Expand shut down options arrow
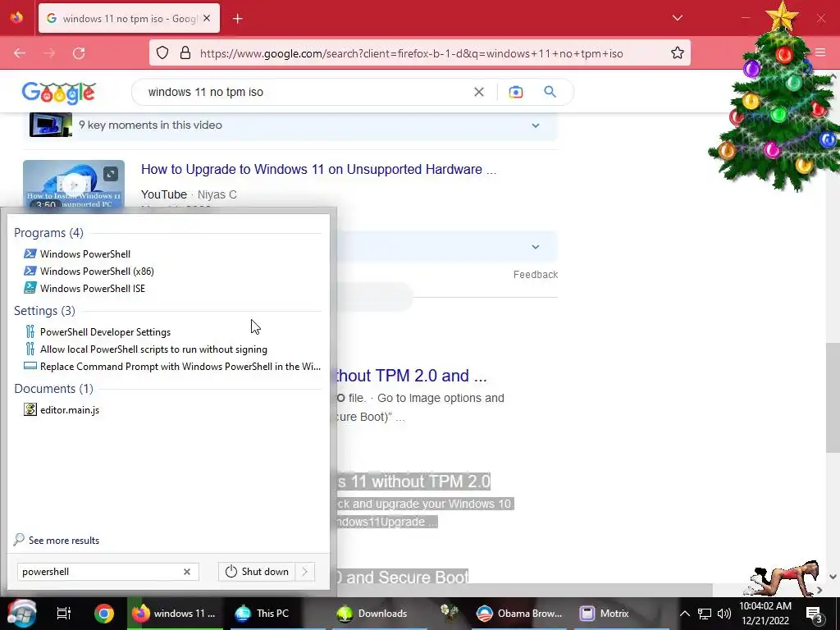Viewport: 840px width, 630px height. click(305, 572)
